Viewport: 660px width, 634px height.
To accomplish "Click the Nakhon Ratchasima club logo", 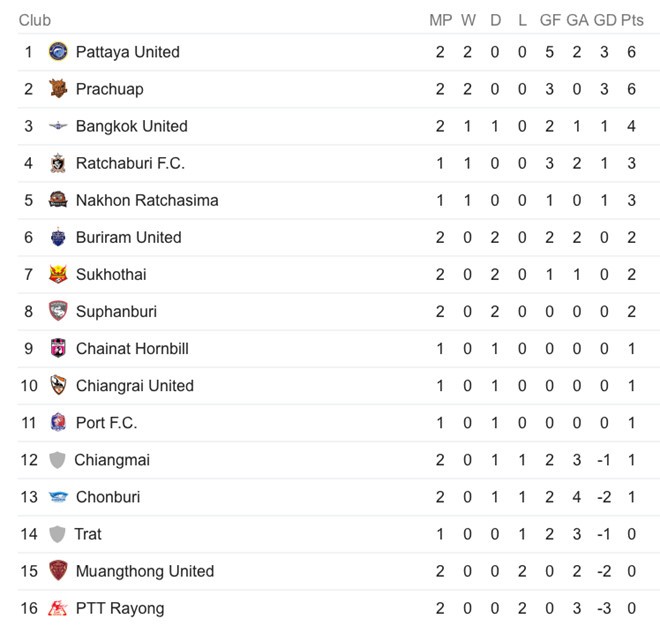I will tap(58, 200).
